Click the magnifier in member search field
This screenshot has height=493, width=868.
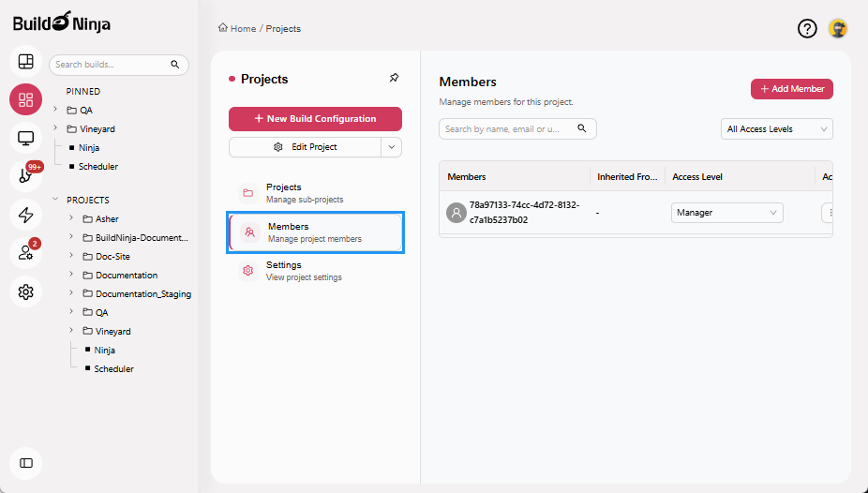(x=582, y=128)
